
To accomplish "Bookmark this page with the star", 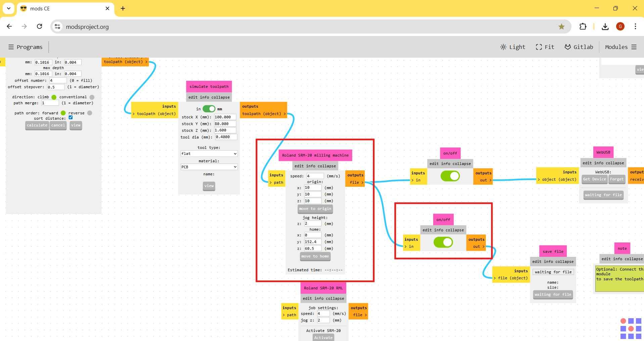I will click(x=561, y=26).
